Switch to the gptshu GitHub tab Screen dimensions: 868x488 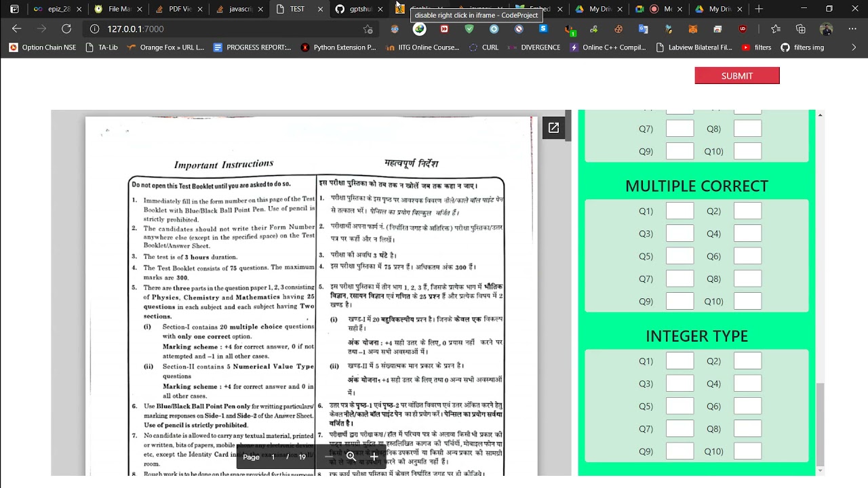point(359,9)
